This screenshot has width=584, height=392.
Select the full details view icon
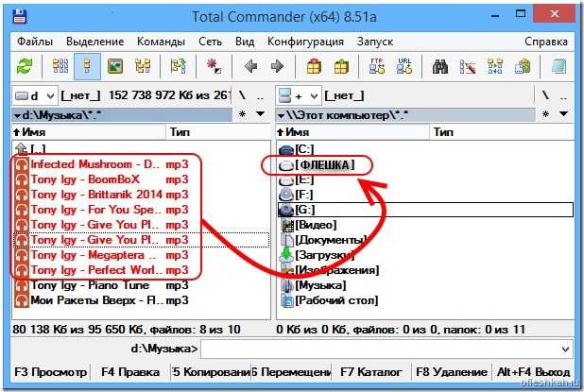[x=87, y=67]
